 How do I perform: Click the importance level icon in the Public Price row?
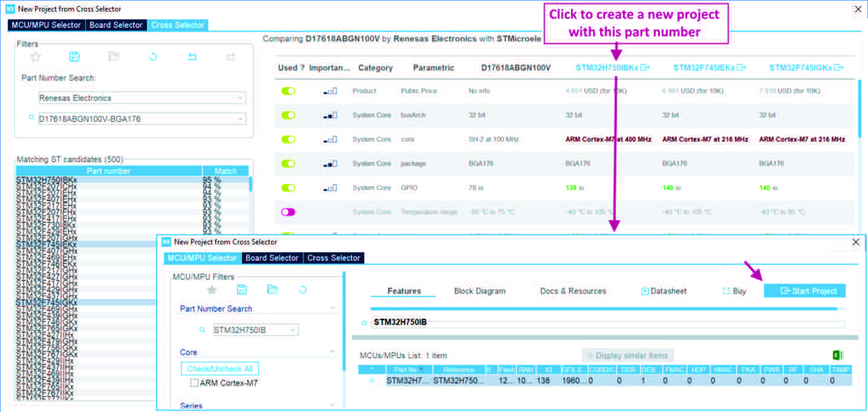[330, 91]
